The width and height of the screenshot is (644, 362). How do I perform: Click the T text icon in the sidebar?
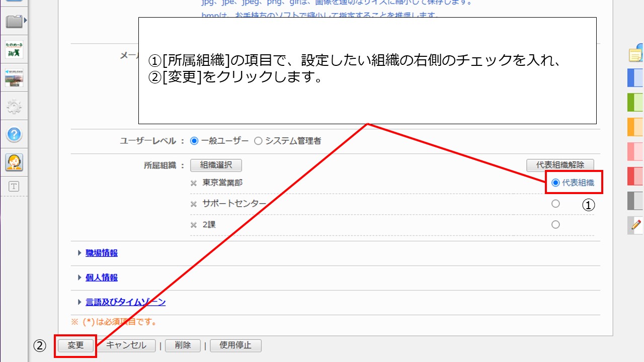click(x=14, y=187)
